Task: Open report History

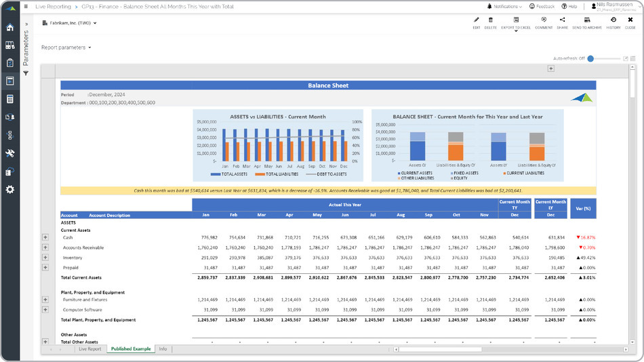Action: pyautogui.click(x=613, y=20)
